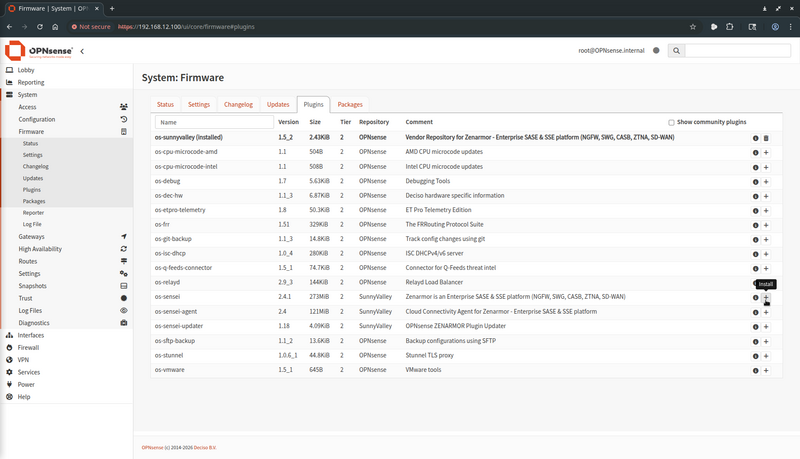
Task: Install os-cpu-microcode-intel plugin
Action: pyautogui.click(x=766, y=167)
